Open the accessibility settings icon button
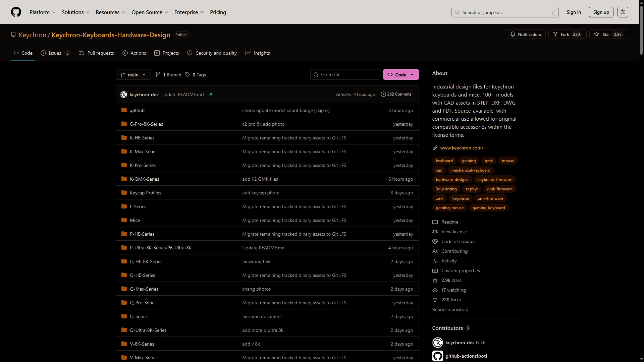This screenshot has height=362, width=644. pyautogui.click(x=623, y=12)
